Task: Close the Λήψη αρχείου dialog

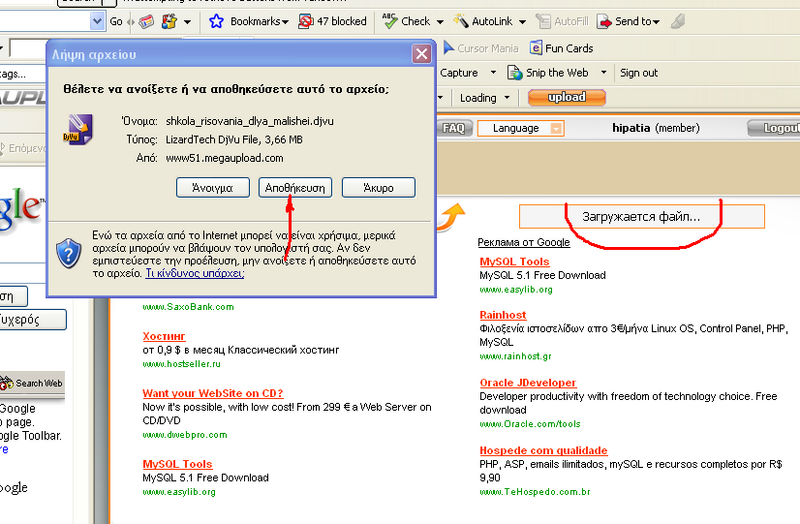Action: coord(421,54)
